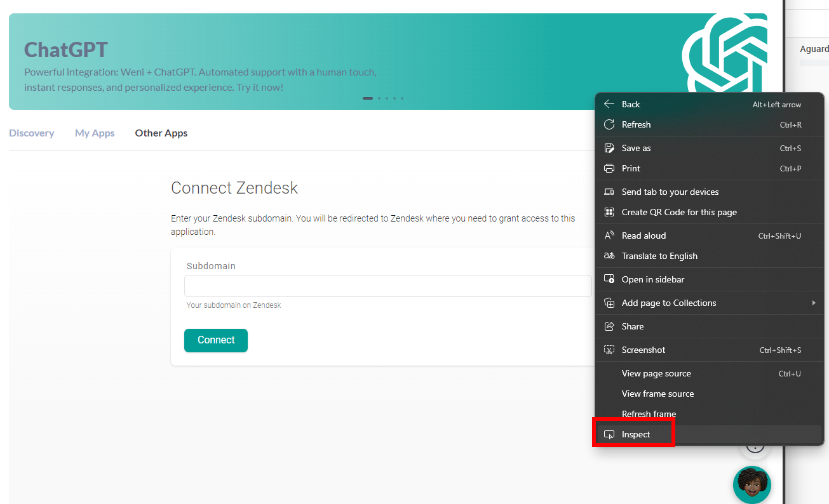Click the Subdomain input field
829x504 pixels.
tap(388, 286)
